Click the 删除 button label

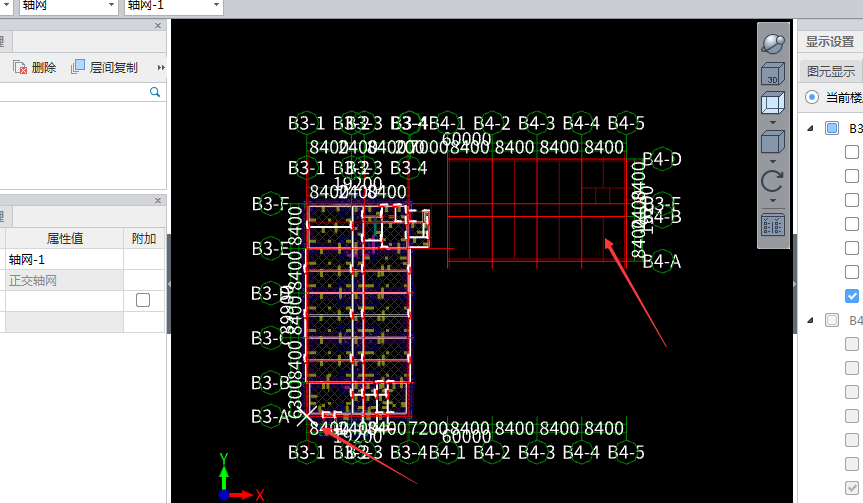tap(44, 68)
